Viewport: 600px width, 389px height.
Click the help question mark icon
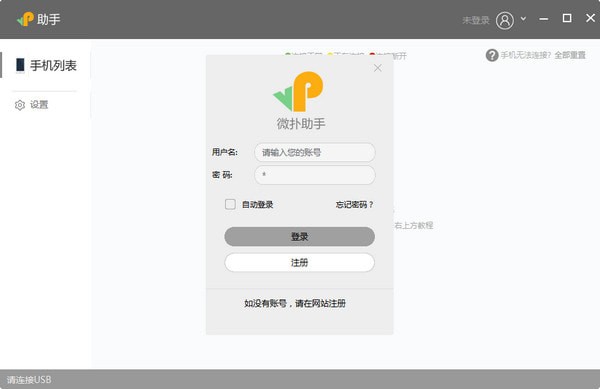(x=492, y=55)
